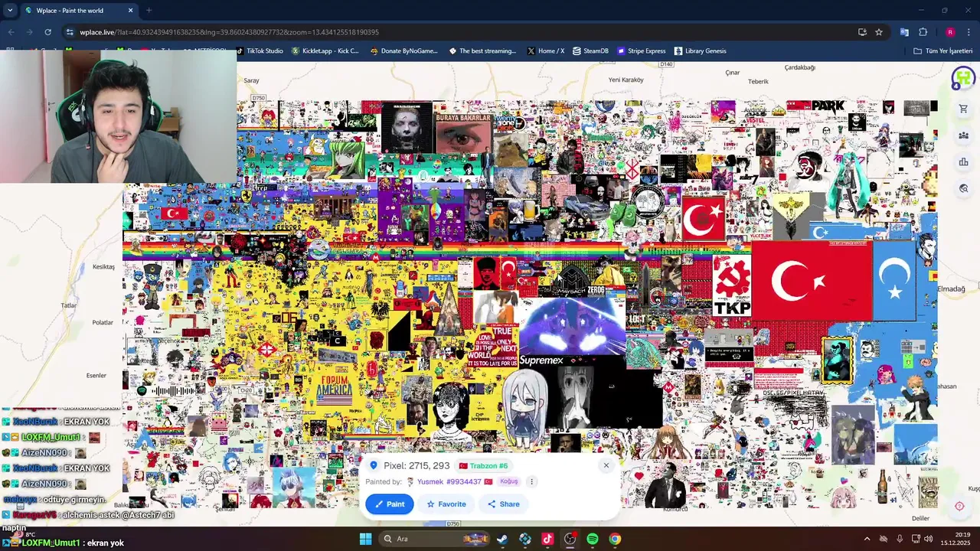The width and height of the screenshot is (980, 551).
Task: Open the user profile avatar on map
Action: 963,78
